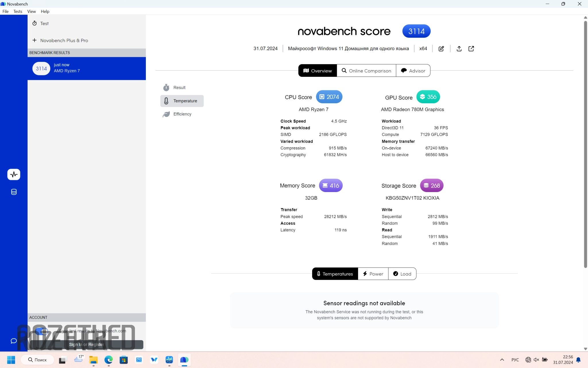The height and width of the screenshot is (368, 588).
Task: Select Efficiency in the side list
Action: pyautogui.click(x=182, y=114)
